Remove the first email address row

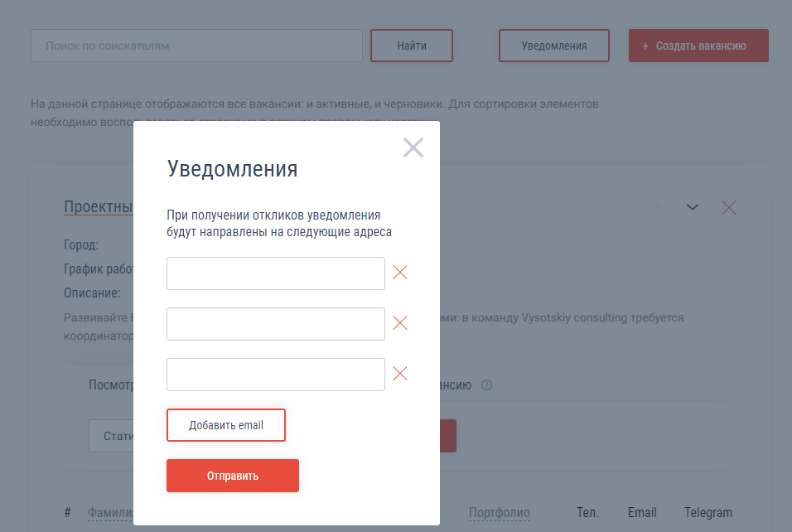[x=400, y=273]
